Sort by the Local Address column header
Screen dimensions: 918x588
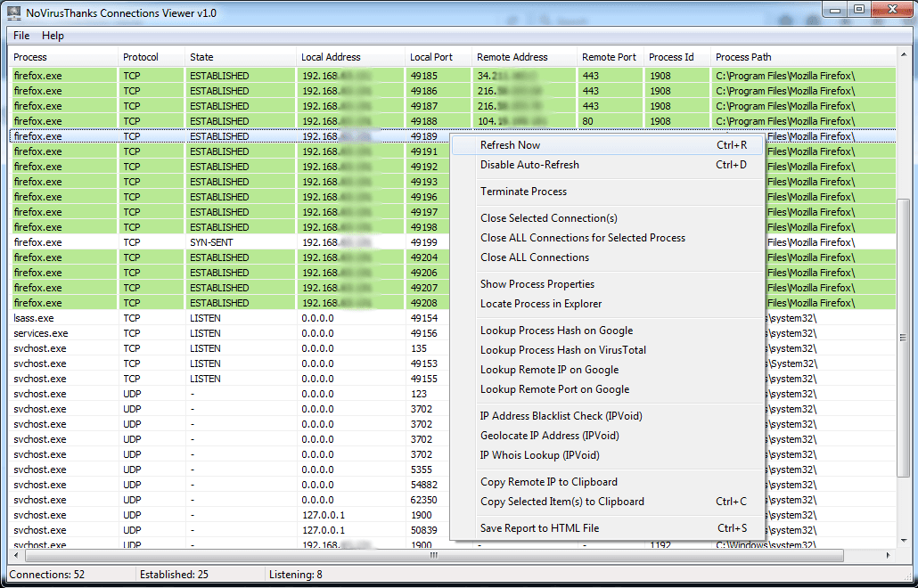click(x=350, y=57)
